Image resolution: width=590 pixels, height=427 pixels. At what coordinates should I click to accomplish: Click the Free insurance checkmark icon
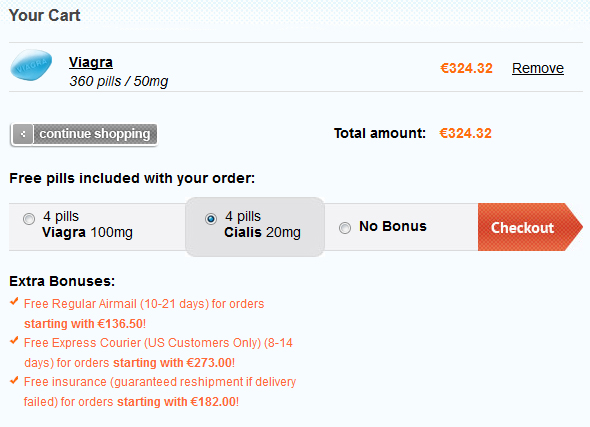point(14,380)
